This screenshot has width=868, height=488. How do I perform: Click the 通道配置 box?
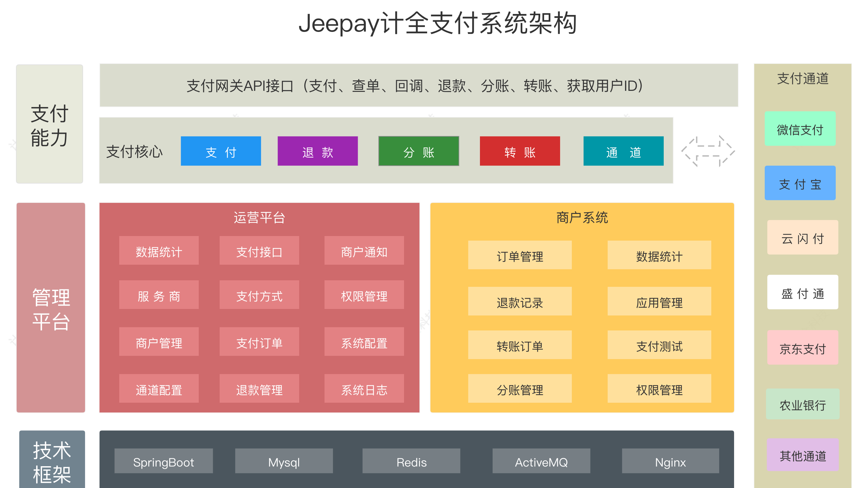click(159, 388)
